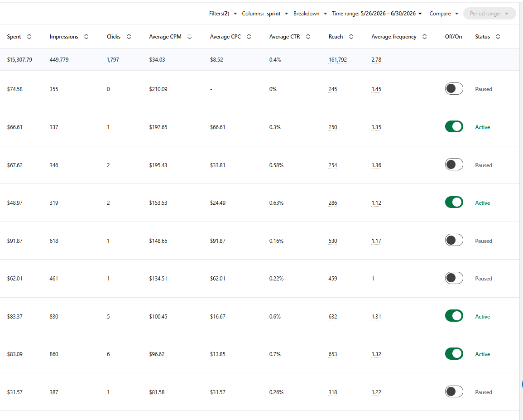This screenshot has height=420, width=523.
Task: Click the Active status in the $66.61 row
Action: pos(482,127)
